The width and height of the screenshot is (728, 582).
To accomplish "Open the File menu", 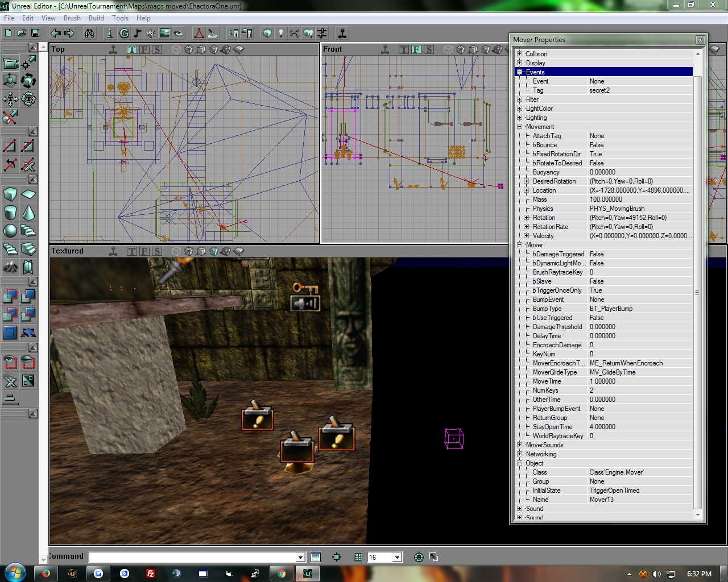I will point(9,18).
